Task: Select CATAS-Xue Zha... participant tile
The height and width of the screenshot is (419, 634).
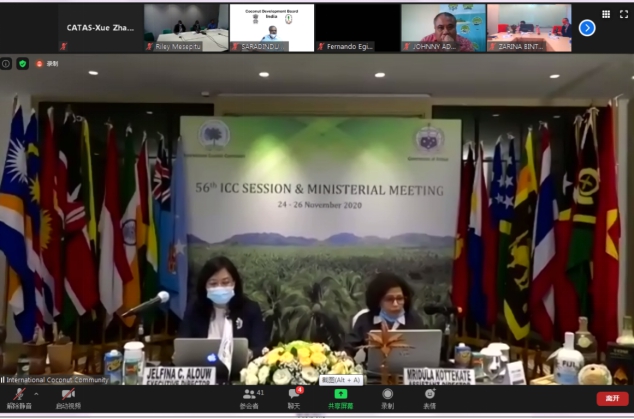Action: (x=100, y=27)
